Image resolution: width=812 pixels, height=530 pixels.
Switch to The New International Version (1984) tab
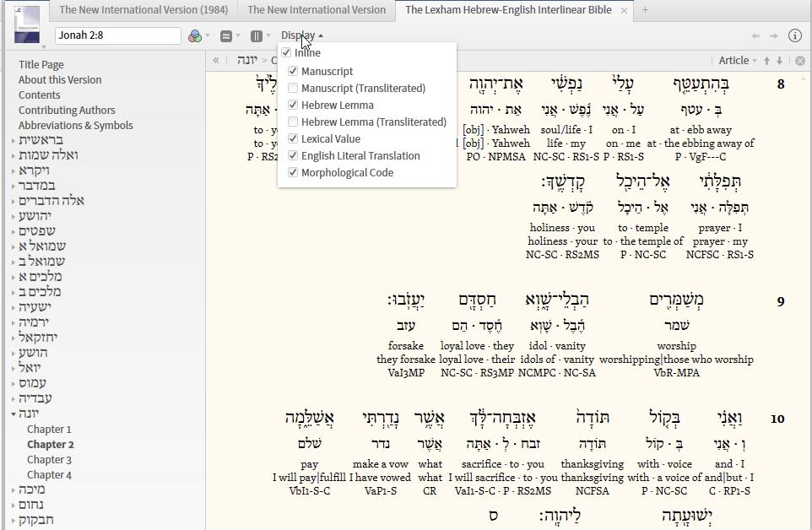pyautogui.click(x=143, y=10)
